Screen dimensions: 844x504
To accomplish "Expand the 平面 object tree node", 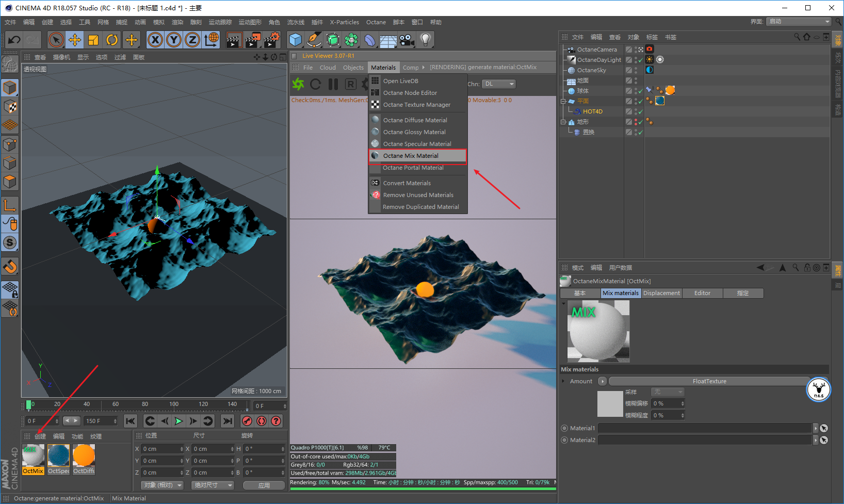I will click(563, 101).
